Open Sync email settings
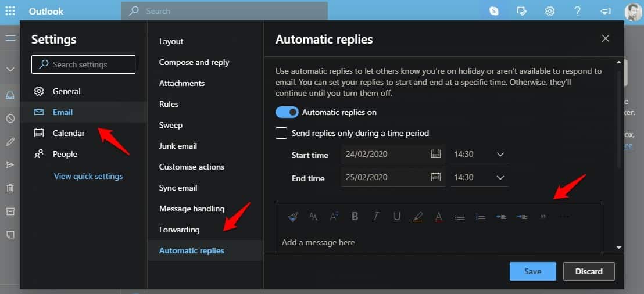This screenshot has width=644, height=294. pyautogui.click(x=205, y=188)
